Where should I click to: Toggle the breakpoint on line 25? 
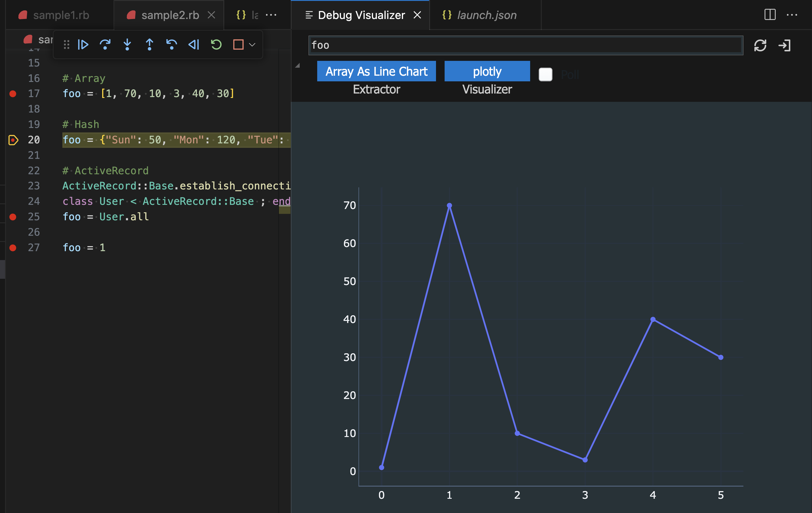pos(13,217)
